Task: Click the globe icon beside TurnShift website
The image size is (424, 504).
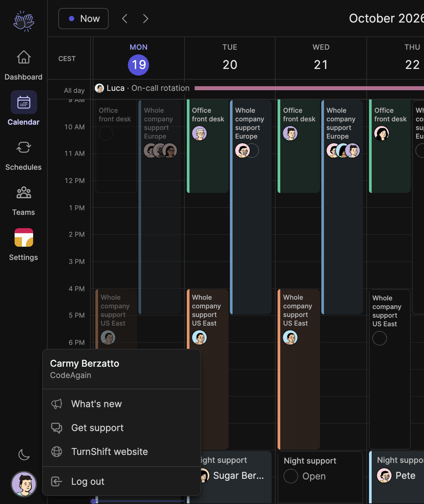Action: (x=57, y=452)
